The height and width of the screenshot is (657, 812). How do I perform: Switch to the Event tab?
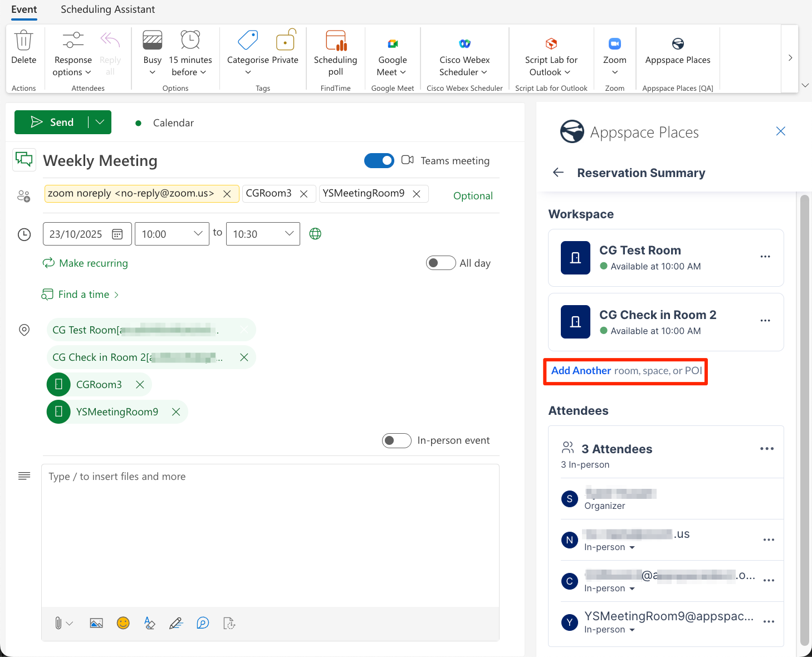(x=24, y=9)
